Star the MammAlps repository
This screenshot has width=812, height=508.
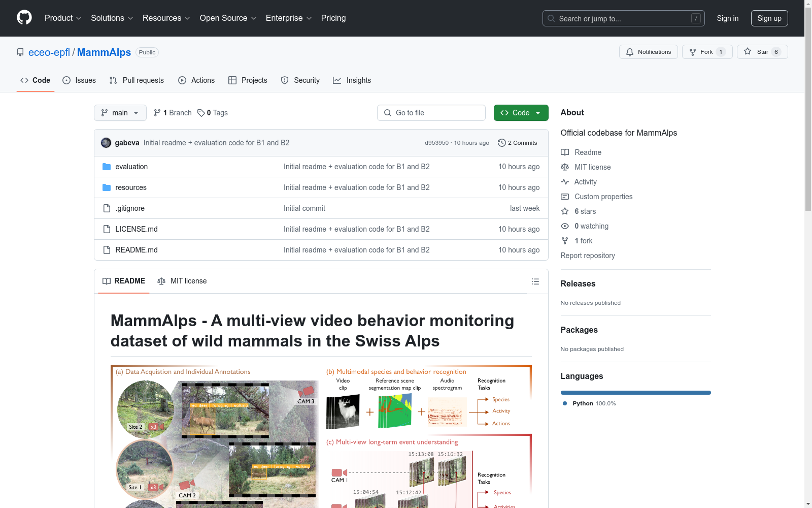pos(762,52)
